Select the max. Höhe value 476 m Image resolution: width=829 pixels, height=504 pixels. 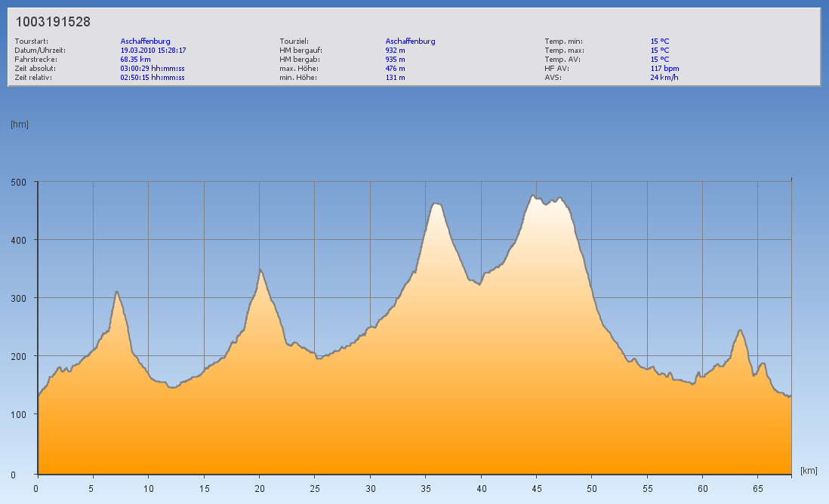(395, 69)
